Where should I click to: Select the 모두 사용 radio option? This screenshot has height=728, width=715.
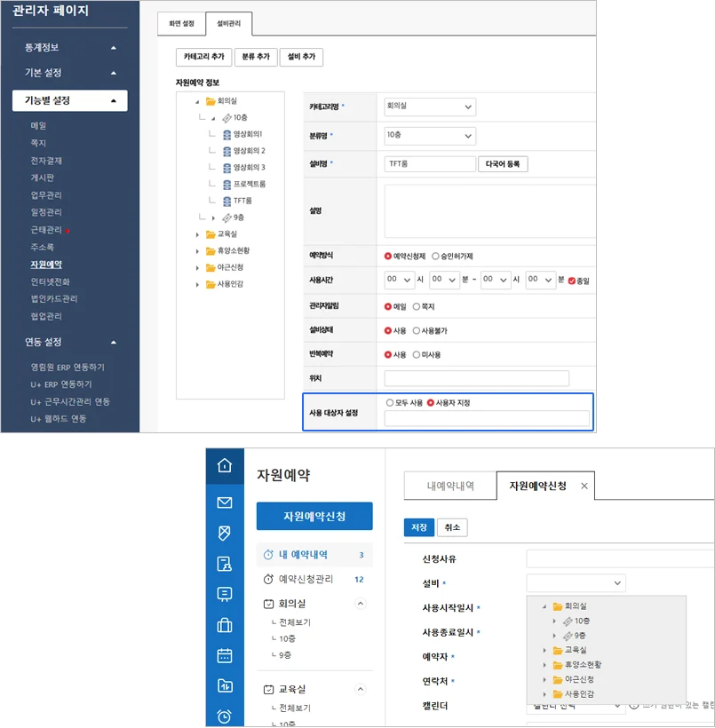tap(389, 402)
